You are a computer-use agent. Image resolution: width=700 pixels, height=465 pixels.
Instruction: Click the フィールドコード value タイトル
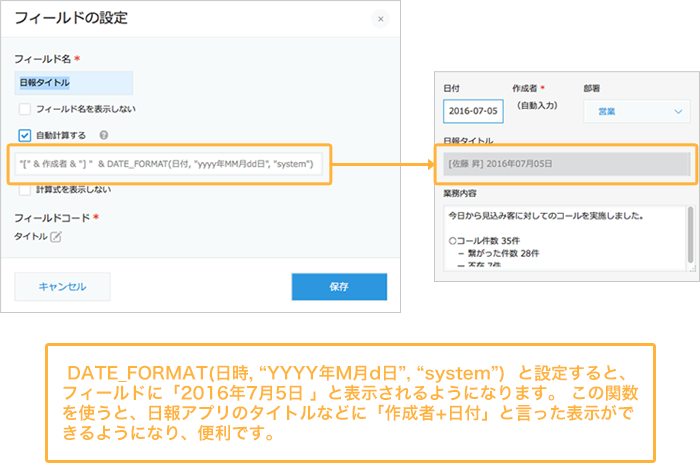[x=30, y=236]
